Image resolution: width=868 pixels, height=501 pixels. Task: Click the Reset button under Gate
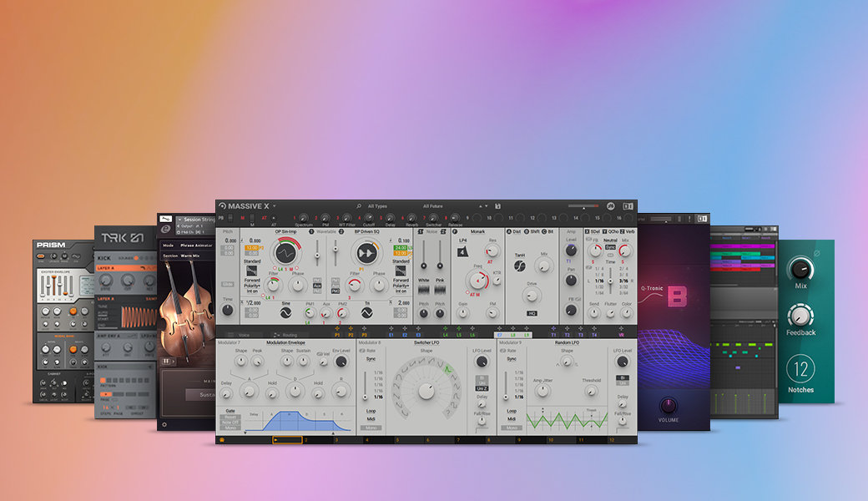tap(230, 417)
